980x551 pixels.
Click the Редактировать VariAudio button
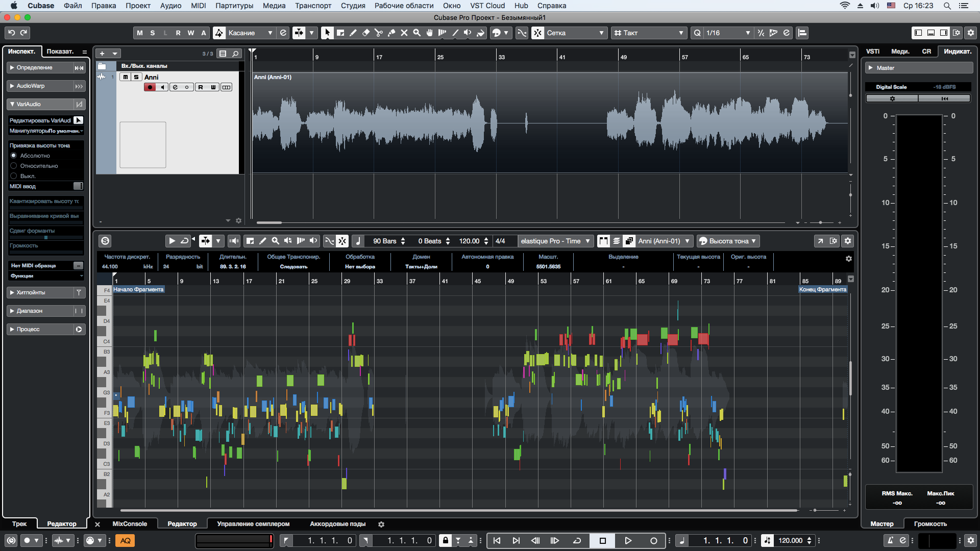[x=78, y=120]
